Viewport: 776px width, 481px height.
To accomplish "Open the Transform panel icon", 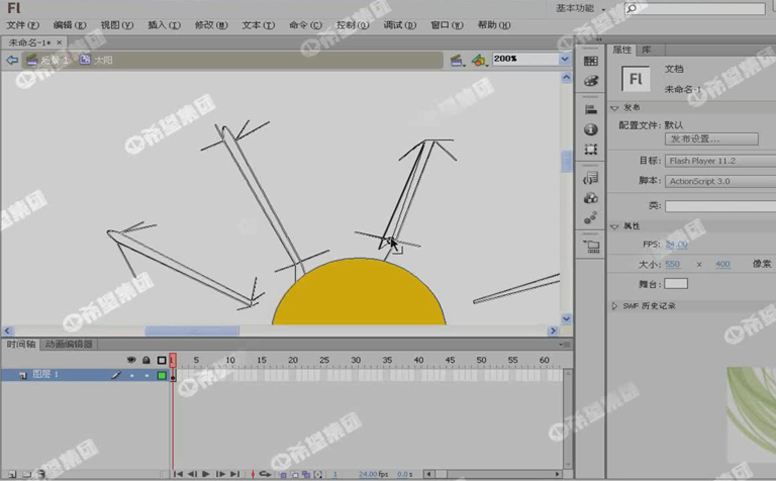I will (x=591, y=149).
